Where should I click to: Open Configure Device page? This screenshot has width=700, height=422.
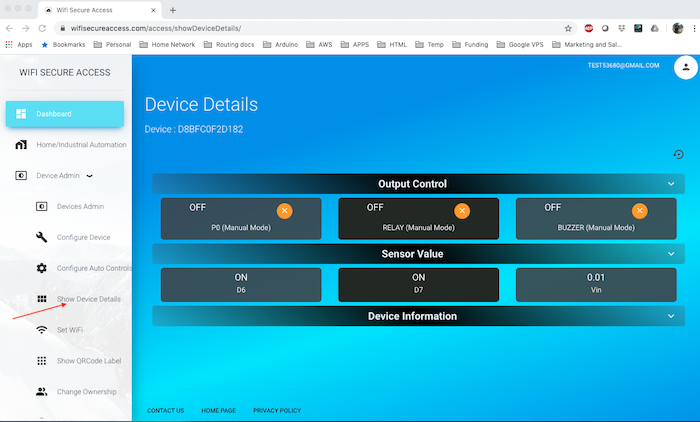tap(83, 237)
